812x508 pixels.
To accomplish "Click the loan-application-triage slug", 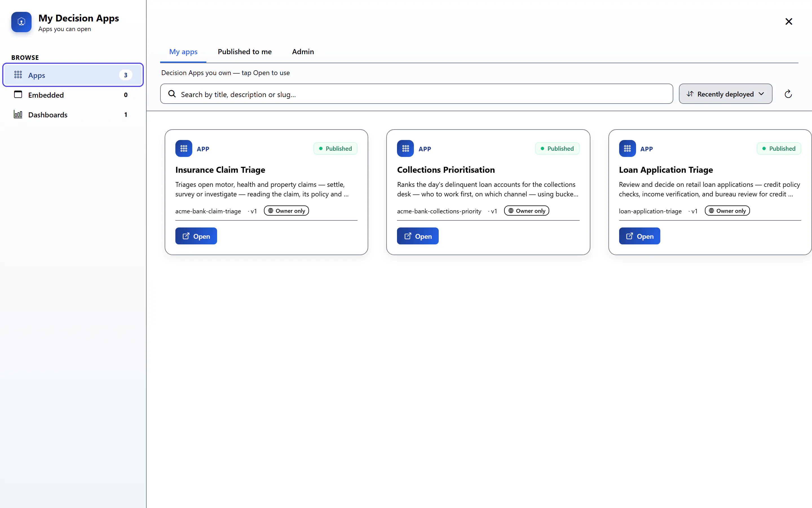I will pos(650,211).
